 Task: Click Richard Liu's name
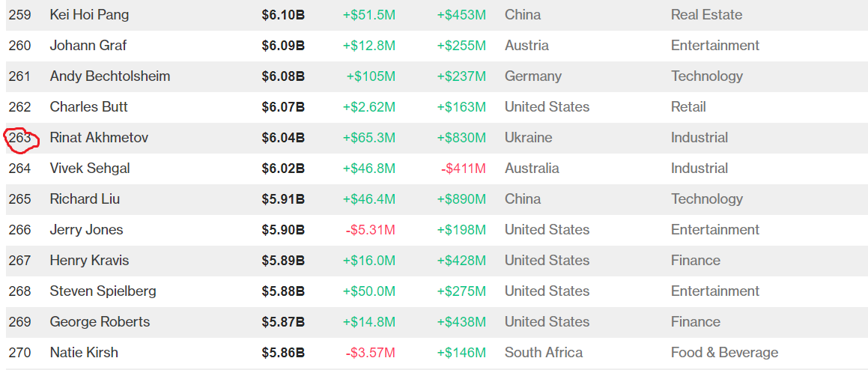pyautogui.click(x=85, y=199)
